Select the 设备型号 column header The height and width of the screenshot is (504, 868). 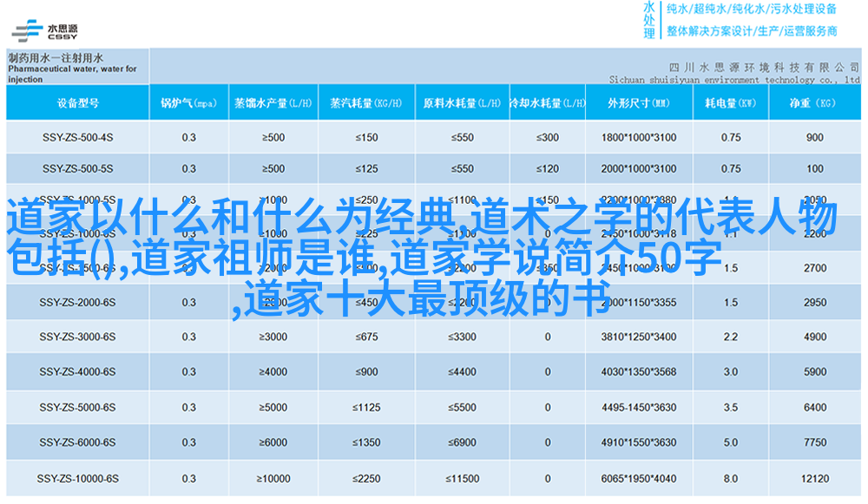[x=77, y=103]
